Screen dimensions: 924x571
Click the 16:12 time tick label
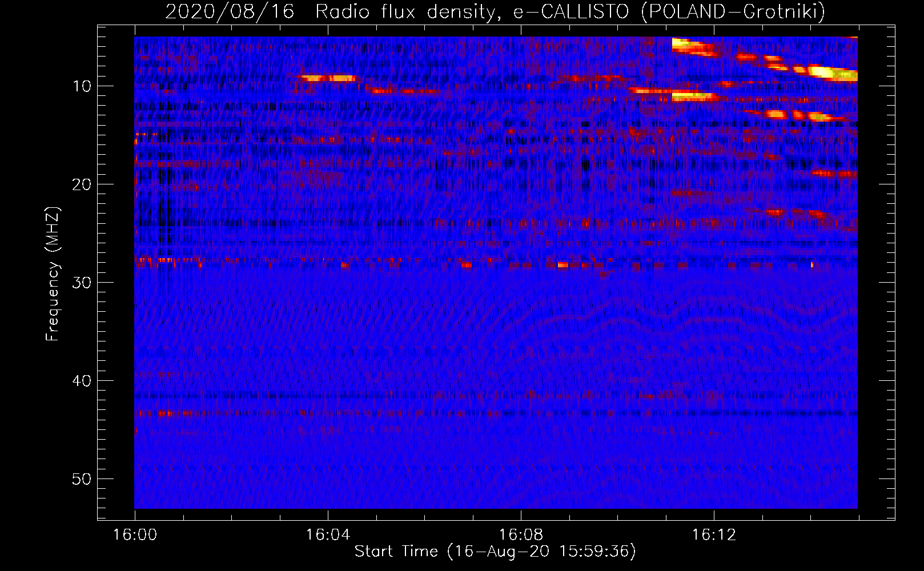point(714,535)
